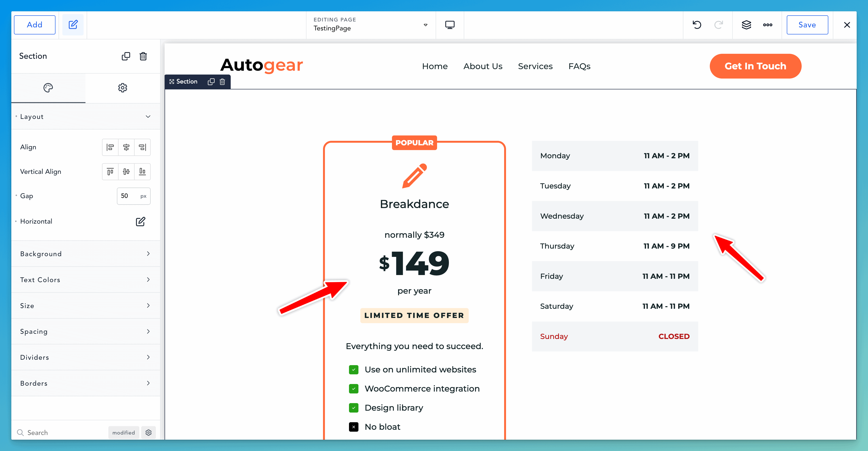
Task: Align content to the center horizontally
Action: [x=126, y=147]
